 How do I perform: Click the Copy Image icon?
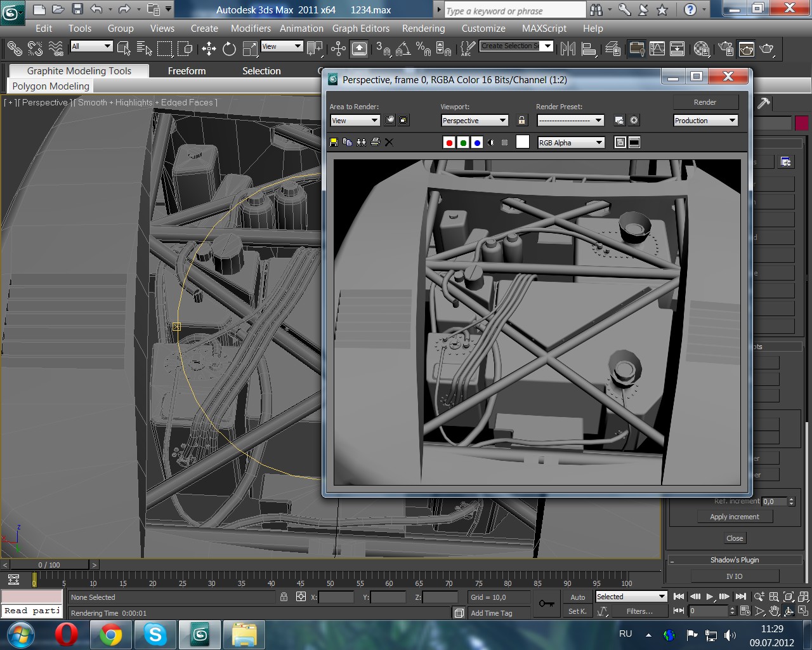coord(347,142)
